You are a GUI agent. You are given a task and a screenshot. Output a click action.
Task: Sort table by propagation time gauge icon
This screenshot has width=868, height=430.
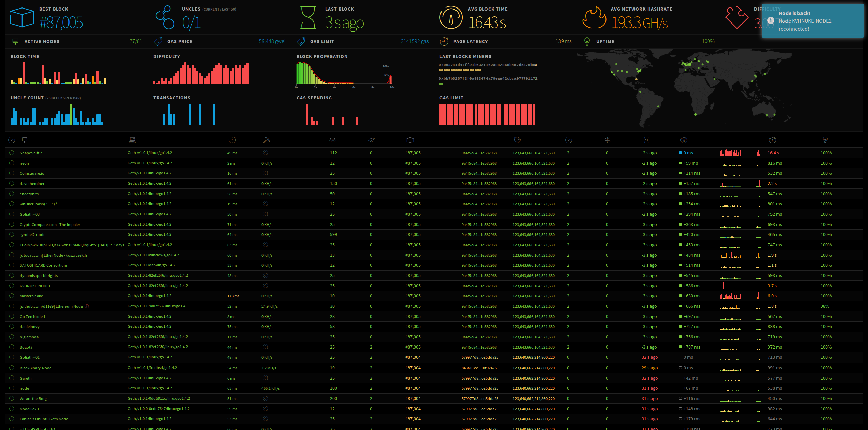684,140
